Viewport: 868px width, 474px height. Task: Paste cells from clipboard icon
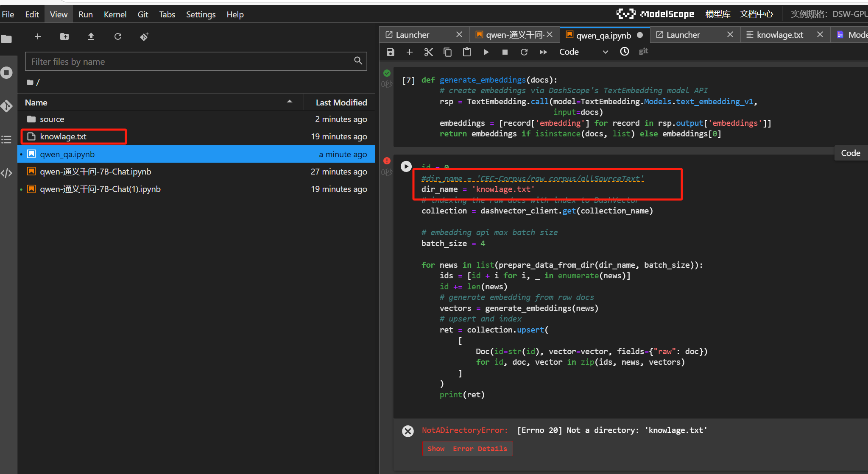tap(467, 52)
